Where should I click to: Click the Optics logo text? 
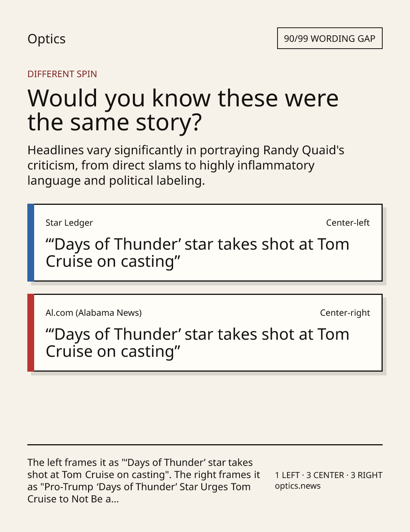coord(46,39)
